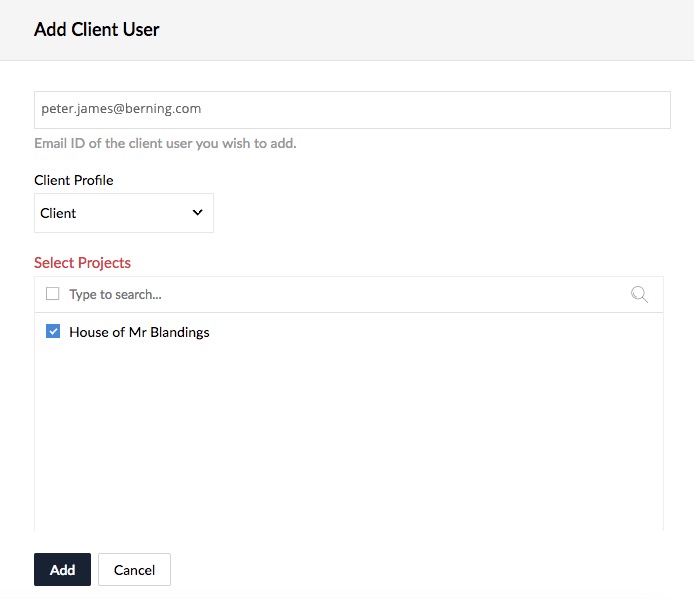This screenshot has width=694, height=599.
Task: Focus the client email address field
Action: pos(352,110)
